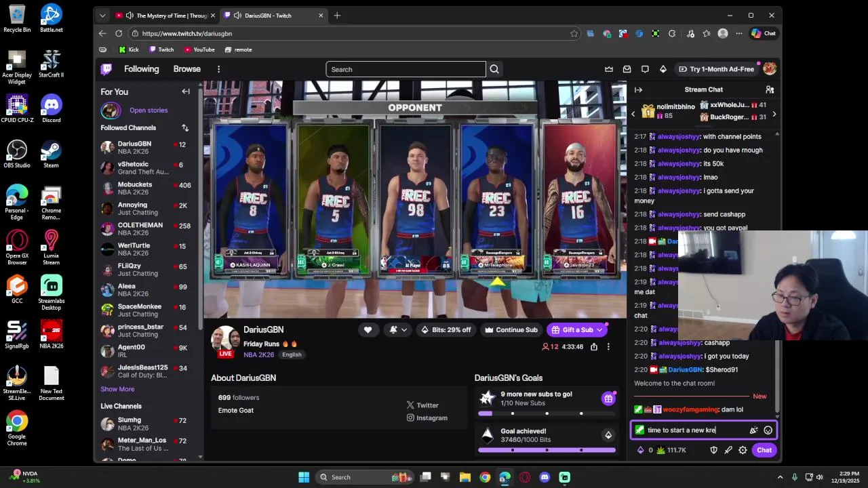Collapse the For You sidebar

(186, 91)
